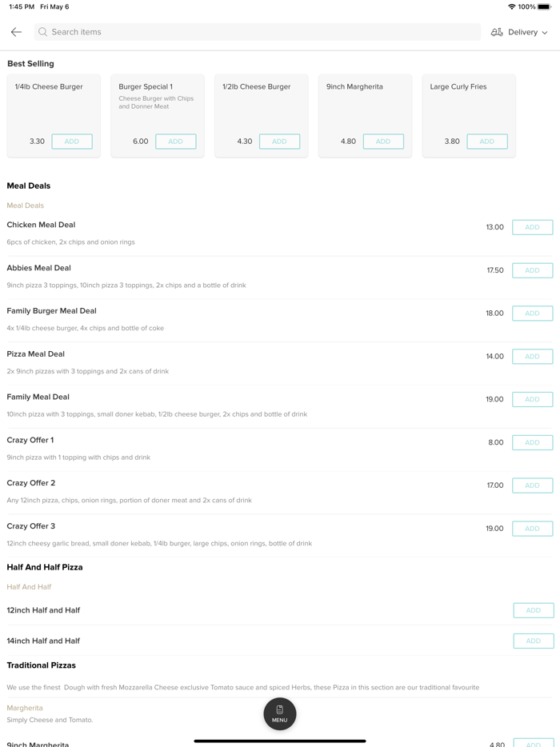Open the 9inch Margherita best-selling card
Viewport: 560px width, 747px height.
pyautogui.click(x=364, y=104)
